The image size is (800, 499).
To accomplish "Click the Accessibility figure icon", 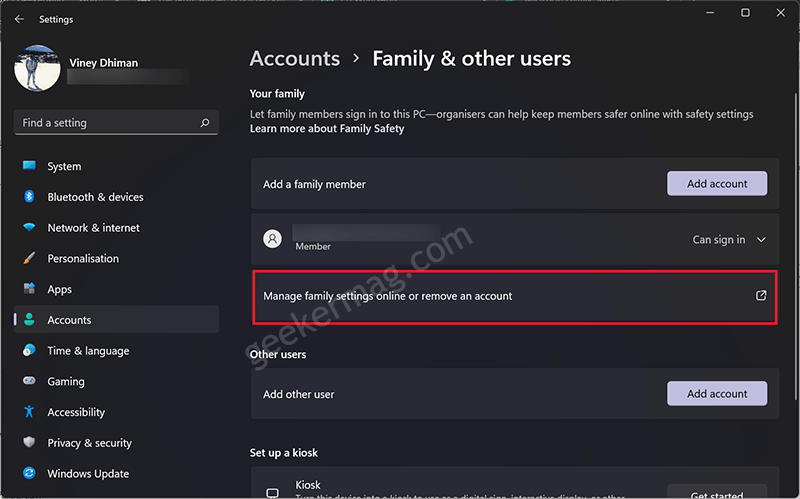I will [29, 411].
